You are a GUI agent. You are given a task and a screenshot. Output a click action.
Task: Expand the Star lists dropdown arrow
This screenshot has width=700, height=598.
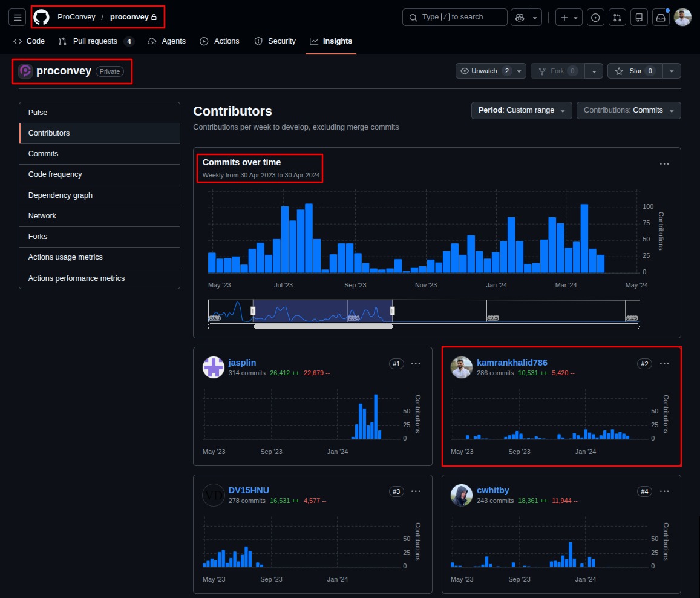tap(672, 71)
